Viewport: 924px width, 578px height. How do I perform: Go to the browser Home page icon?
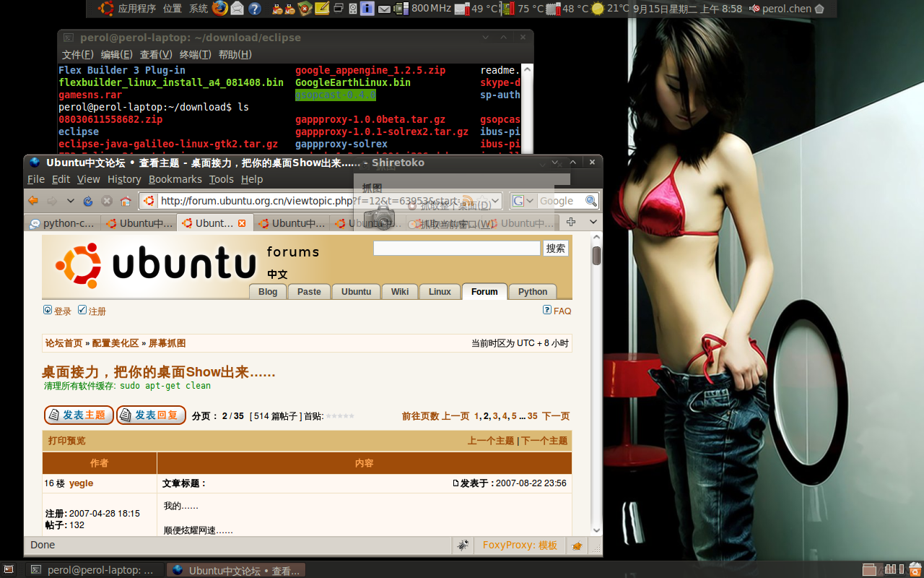pos(126,201)
